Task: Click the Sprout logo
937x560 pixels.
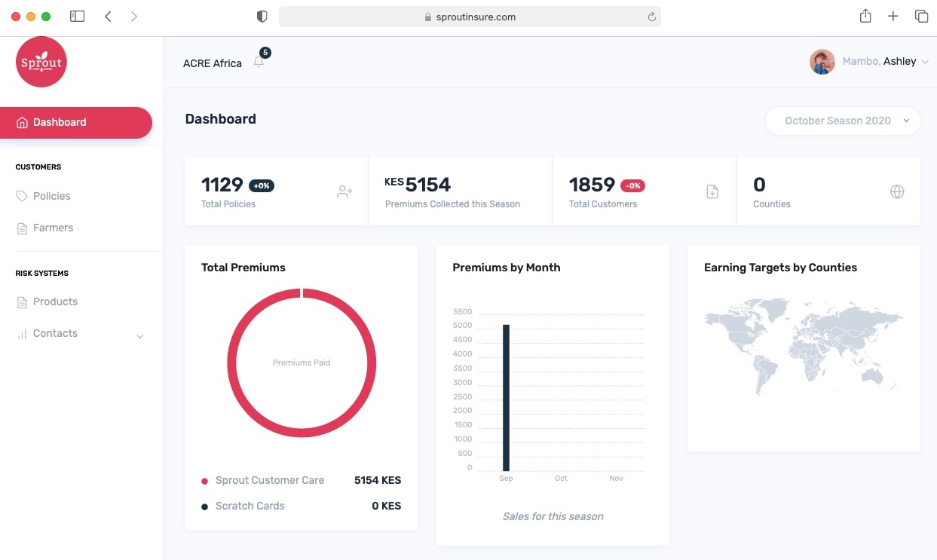Action: click(x=41, y=62)
